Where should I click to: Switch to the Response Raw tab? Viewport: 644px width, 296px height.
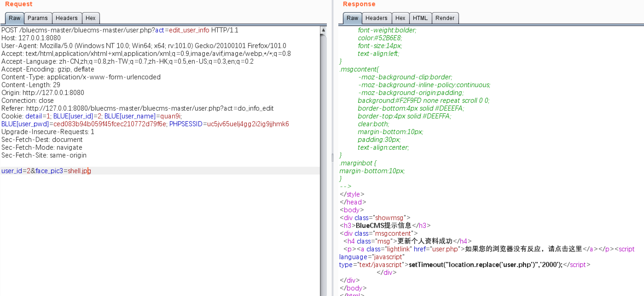tap(352, 18)
